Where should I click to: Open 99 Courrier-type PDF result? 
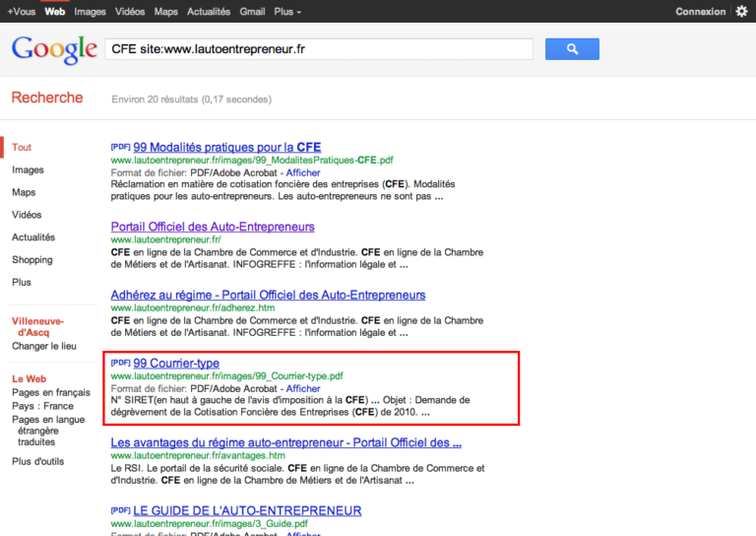(176, 364)
